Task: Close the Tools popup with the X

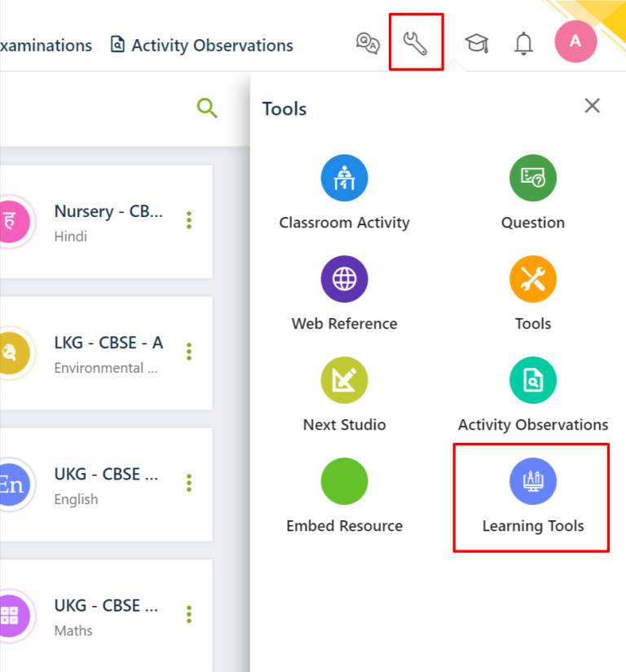Action: [x=592, y=105]
